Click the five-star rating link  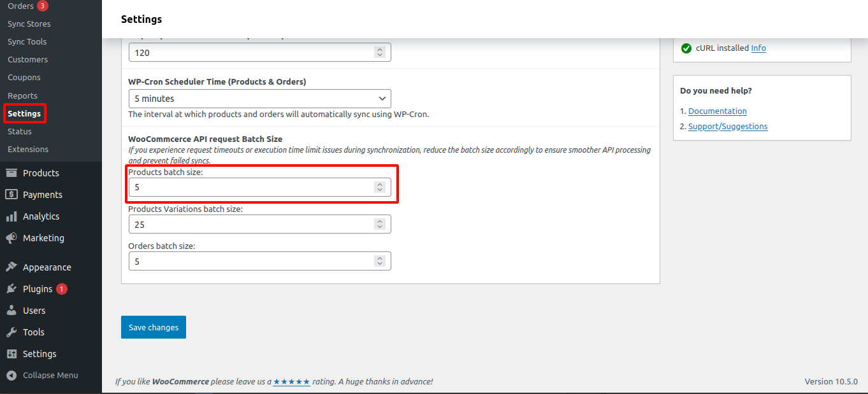[291, 382]
